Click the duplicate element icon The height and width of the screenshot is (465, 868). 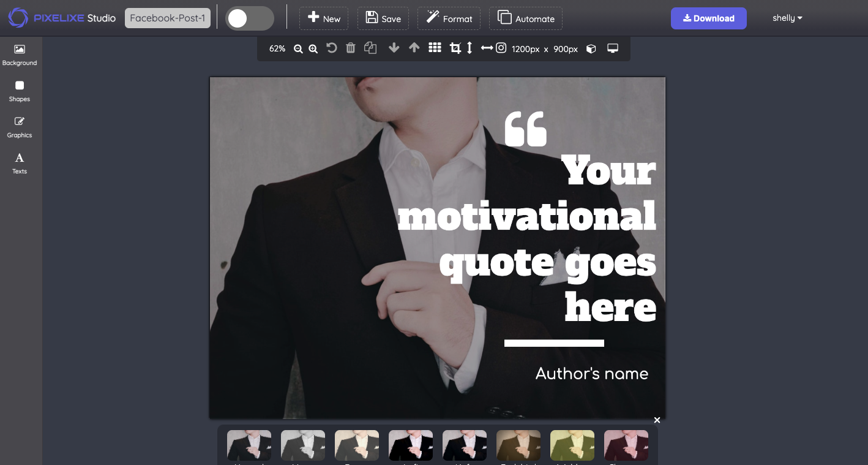[370, 48]
